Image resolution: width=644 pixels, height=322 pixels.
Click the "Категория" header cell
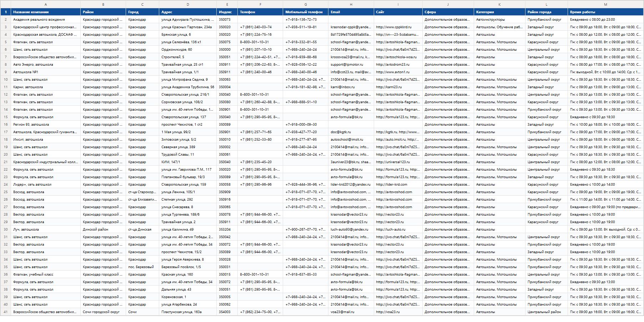pos(499,12)
